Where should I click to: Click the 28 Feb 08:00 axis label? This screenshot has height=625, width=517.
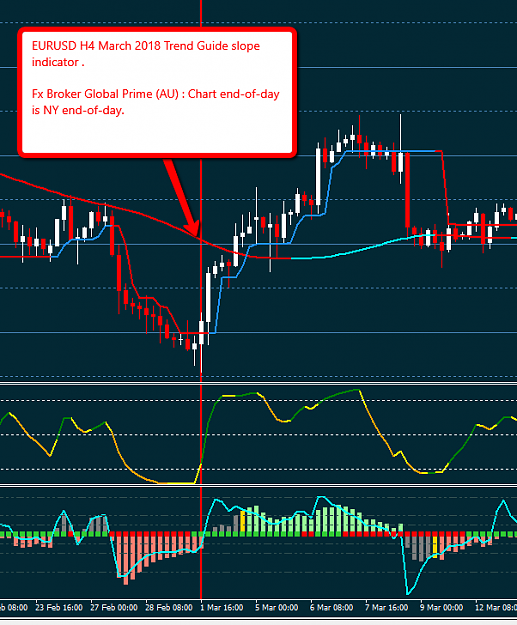(169, 608)
